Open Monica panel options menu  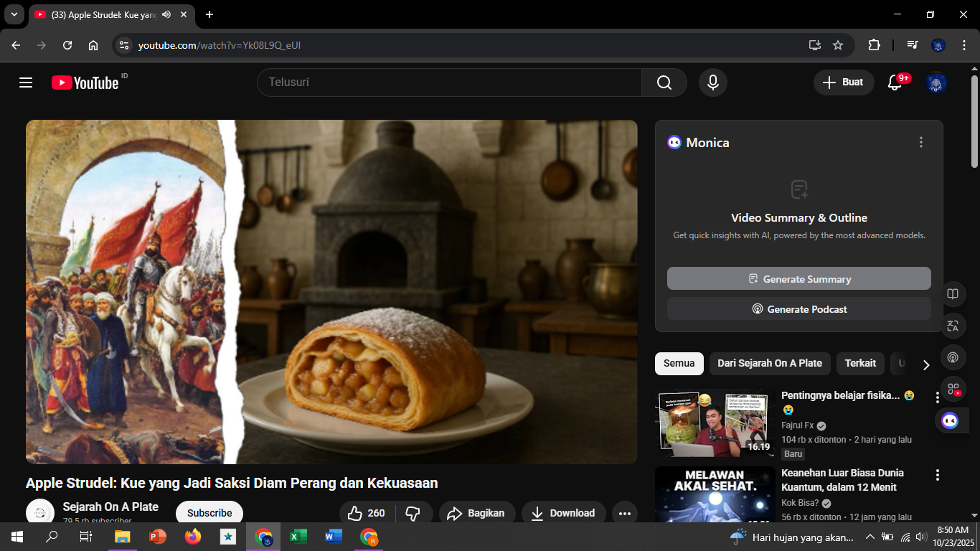click(x=921, y=142)
